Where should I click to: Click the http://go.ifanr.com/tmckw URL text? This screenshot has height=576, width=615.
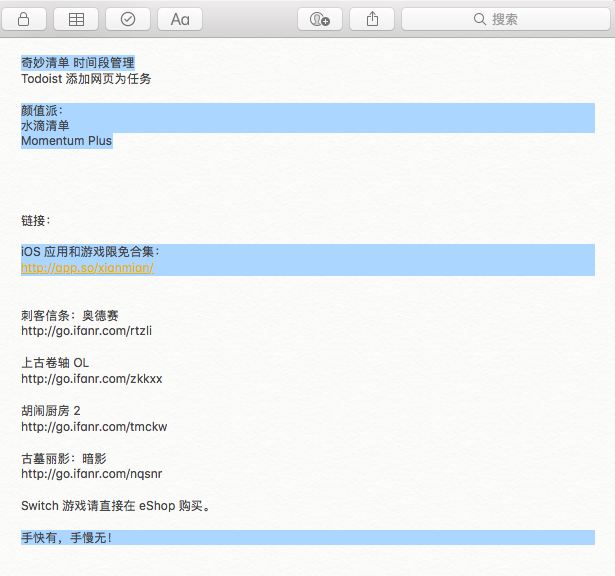94,427
